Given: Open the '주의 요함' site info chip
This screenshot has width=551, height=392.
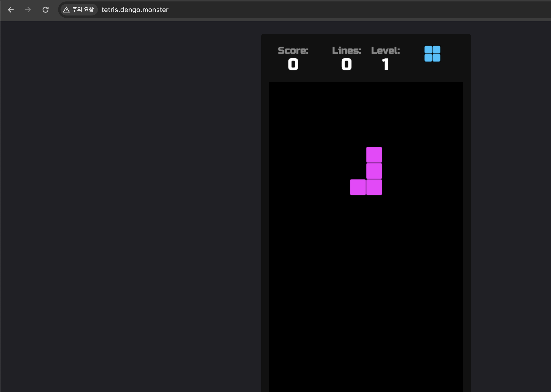Looking at the screenshot, I should (79, 10).
